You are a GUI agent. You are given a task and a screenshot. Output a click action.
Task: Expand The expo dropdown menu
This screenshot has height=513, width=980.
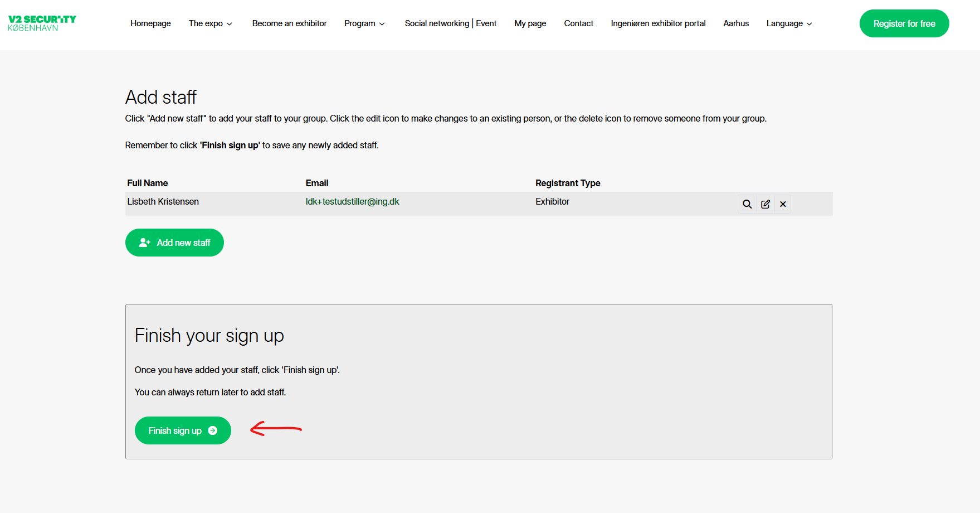210,23
